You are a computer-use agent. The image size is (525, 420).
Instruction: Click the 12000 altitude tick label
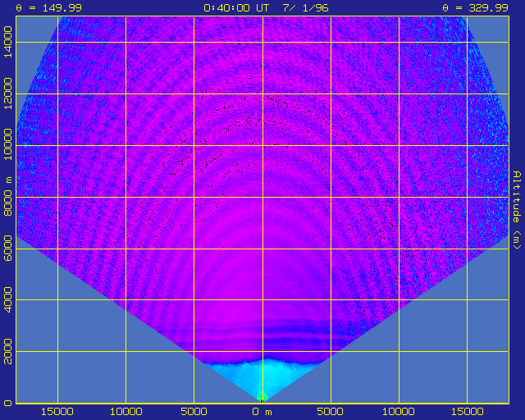7,94
